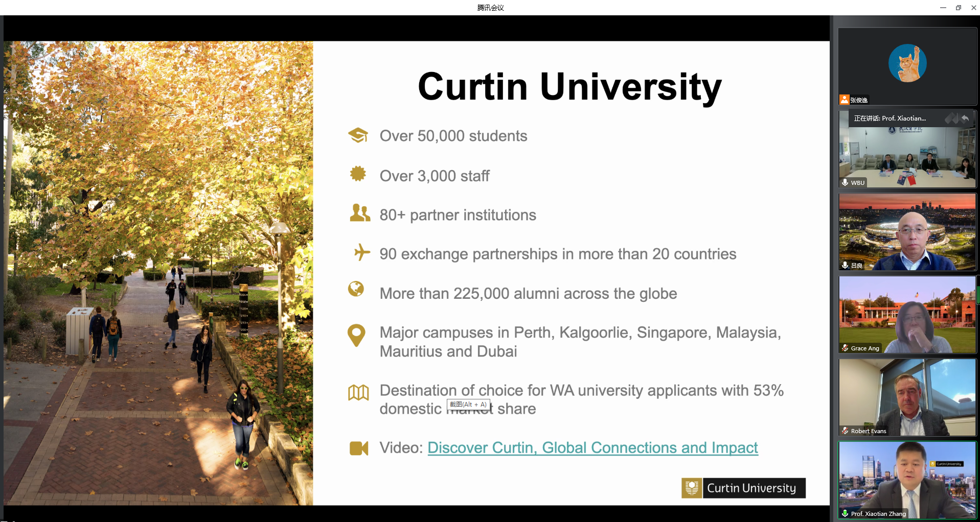The height and width of the screenshot is (522, 980).
Task: Restore down the 腾讯会议 window
Action: 958,8
